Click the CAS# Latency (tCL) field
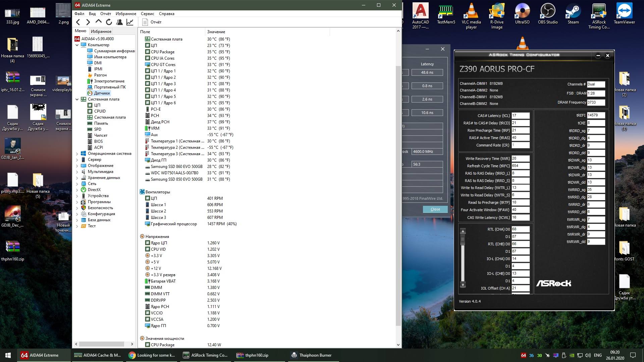This screenshot has width=644, height=362. [x=521, y=116]
